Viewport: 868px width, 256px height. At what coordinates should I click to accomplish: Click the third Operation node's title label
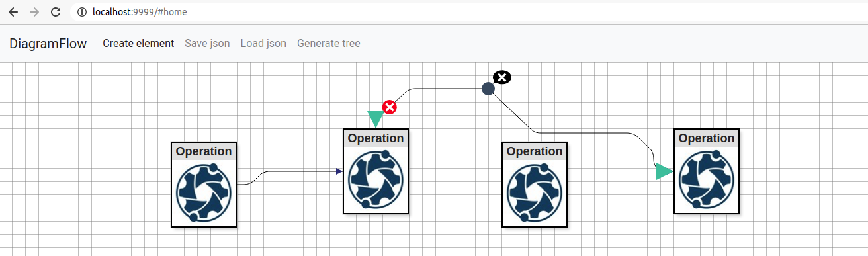pos(535,151)
